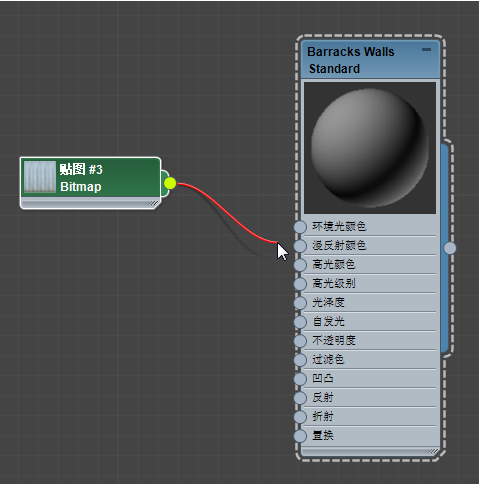Image resolution: width=480 pixels, height=484 pixels.
Task: Click the 不透明度 slot label
Action: 334,341
